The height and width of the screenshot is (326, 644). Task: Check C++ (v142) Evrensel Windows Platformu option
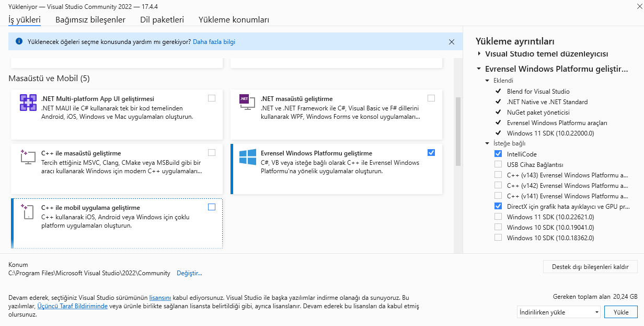498,185
